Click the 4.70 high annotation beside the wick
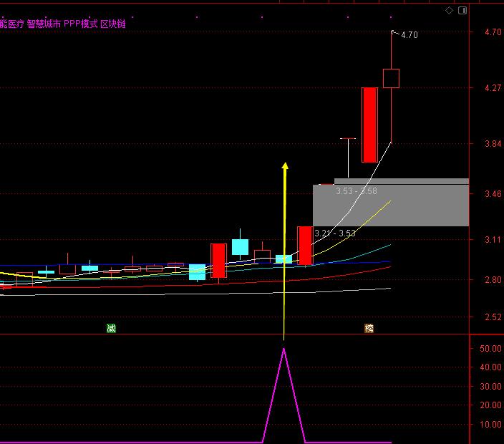This screenshot has height=444, width=504. pyautogui.click(x=409, y=35)
